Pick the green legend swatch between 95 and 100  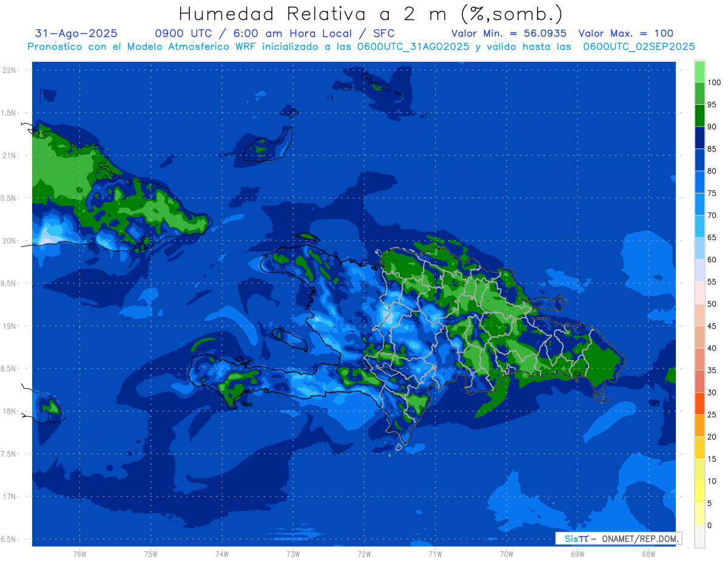pos(699,93)
